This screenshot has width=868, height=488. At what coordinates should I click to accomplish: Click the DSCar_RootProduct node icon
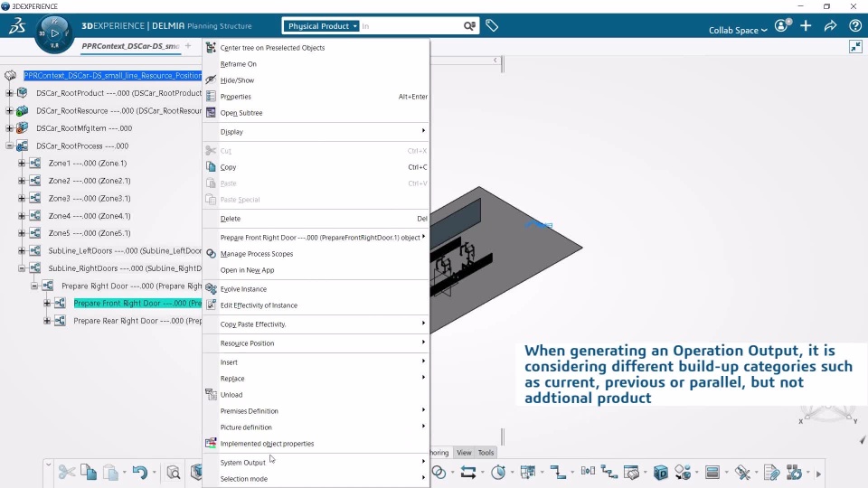22,92
